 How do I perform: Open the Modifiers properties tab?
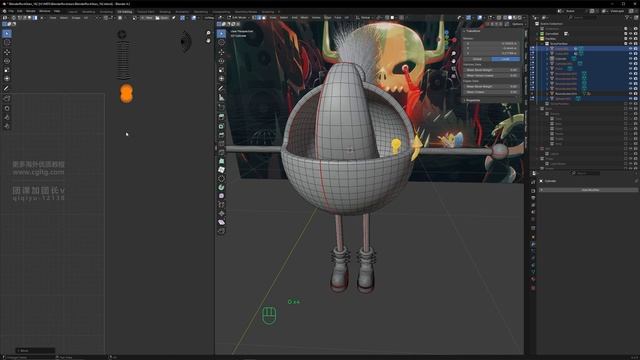pos(533,244)
